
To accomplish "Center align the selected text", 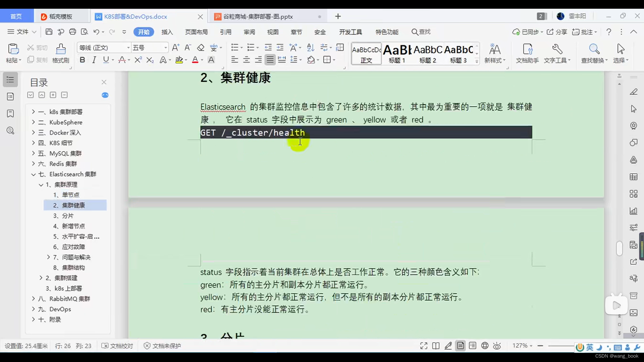I will 246,60.
